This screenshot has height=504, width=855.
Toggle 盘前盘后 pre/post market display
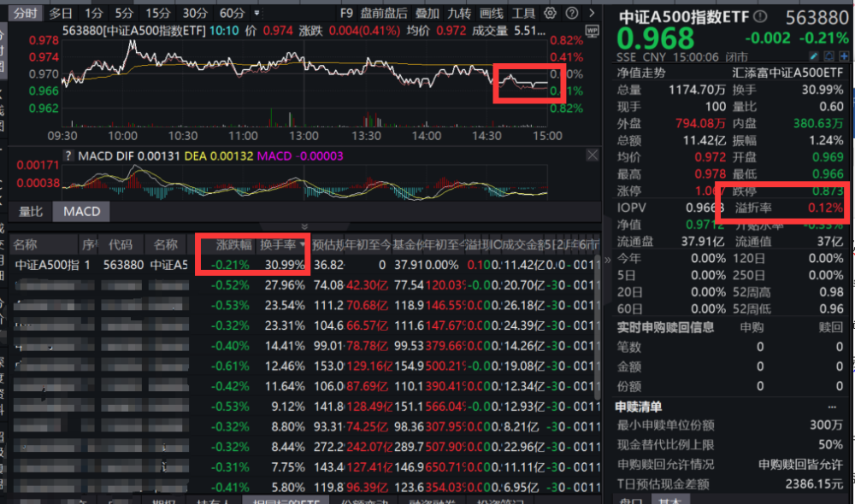tap(384, 13)
